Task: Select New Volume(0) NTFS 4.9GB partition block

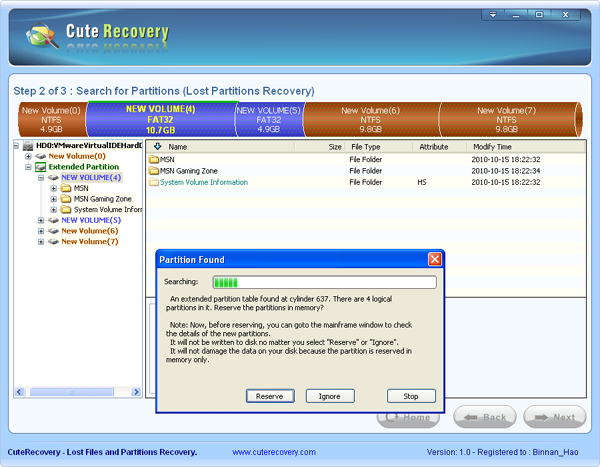Action: (x=52, y=120)
